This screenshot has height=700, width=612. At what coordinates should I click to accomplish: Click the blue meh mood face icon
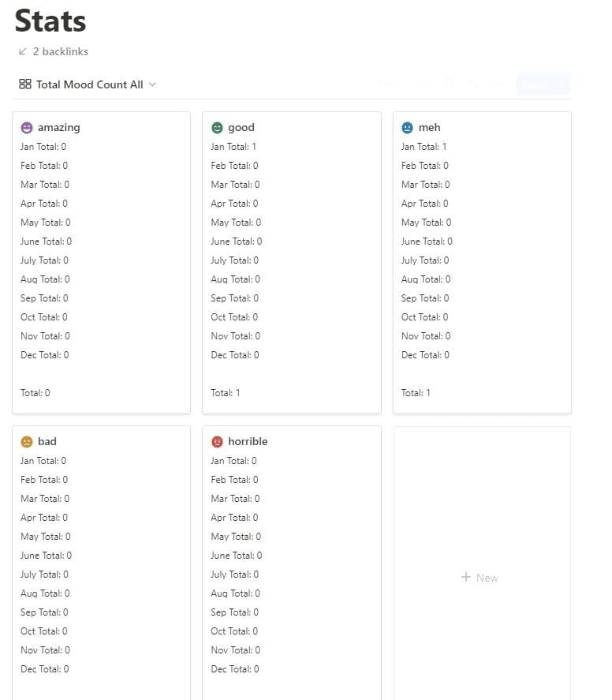click(x=407, y=127)
